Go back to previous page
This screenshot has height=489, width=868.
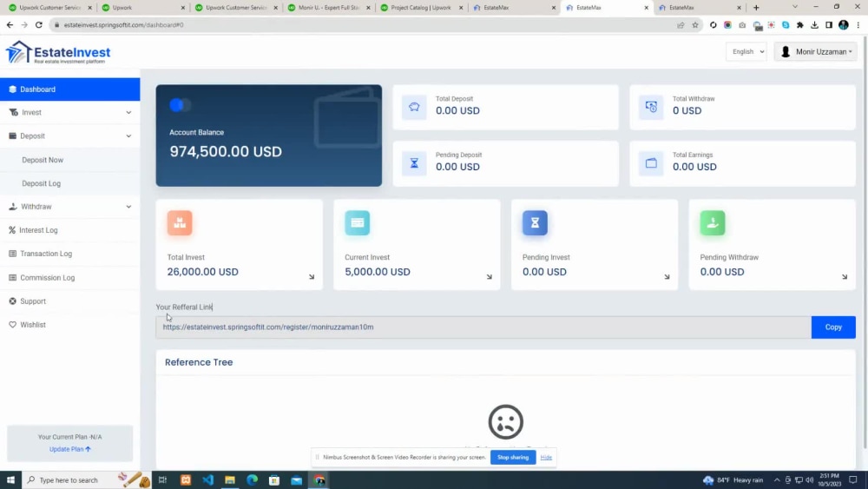pyautogui.click(x=10, y=25)
